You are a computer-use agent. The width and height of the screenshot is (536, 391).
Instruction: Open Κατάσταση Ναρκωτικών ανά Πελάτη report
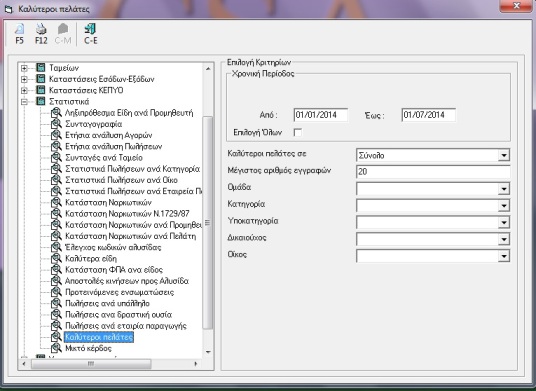tap(131, 236)
